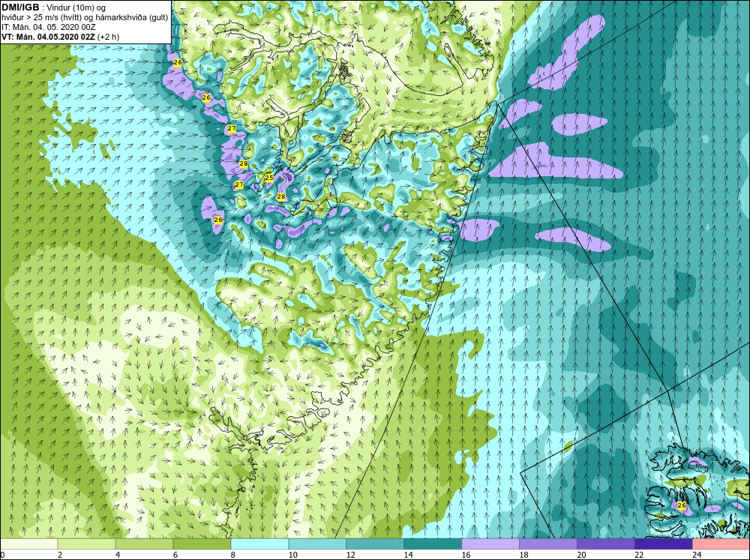The width and height of the screenshot is (750, 560).
Task: Click the legend scale label '2'
Action: coord(60,555)
